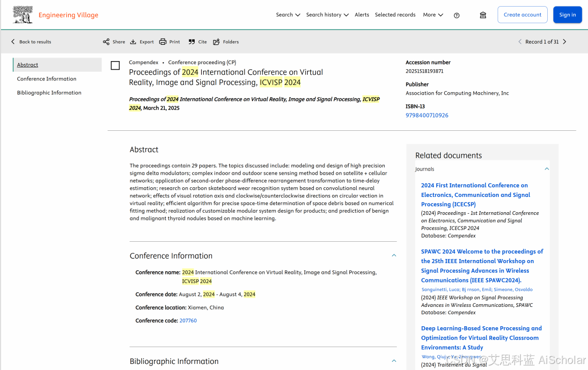Click the Abstract section heading

[x=144, y=150]
